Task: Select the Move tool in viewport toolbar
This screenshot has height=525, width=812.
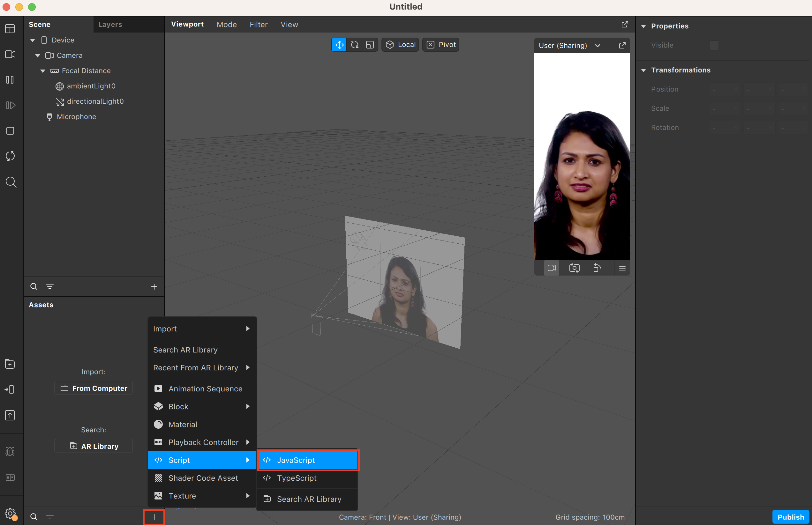Action: pyautogui.click(x=339, y=45)
